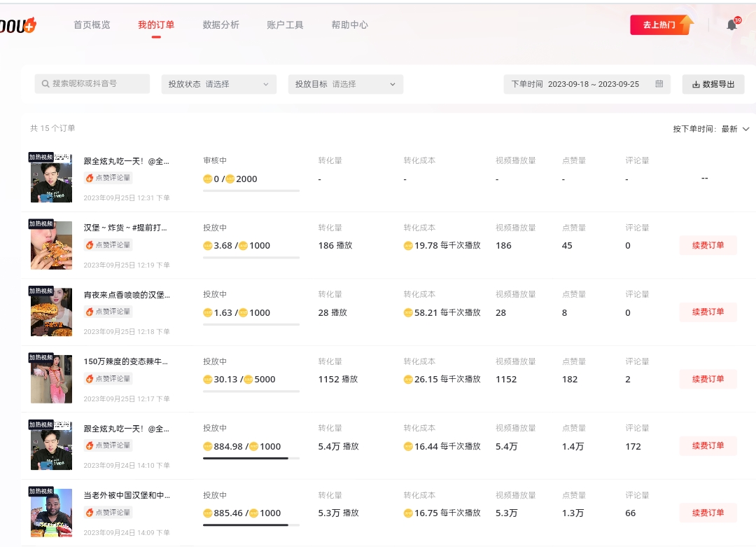This screenshot has width=756, height=547.
Task: Click the 2023年09月25日 12:31 下单 timestamp
Action: point(127,198)
